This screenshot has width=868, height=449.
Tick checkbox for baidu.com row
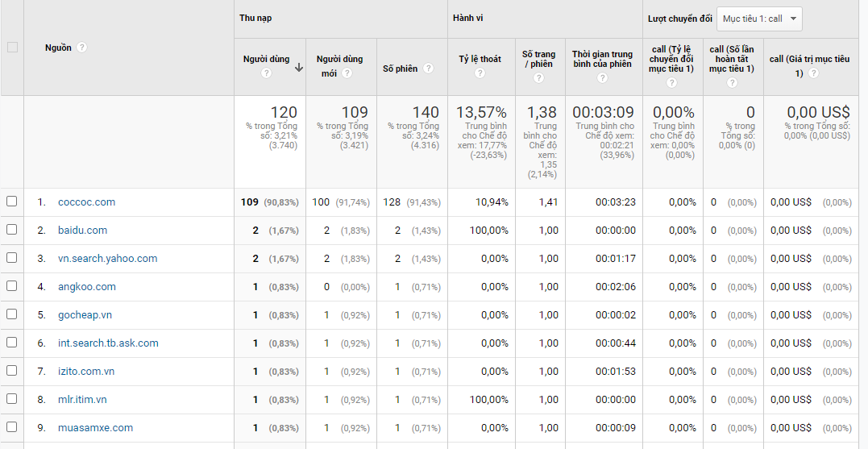[x=11, y=230]
